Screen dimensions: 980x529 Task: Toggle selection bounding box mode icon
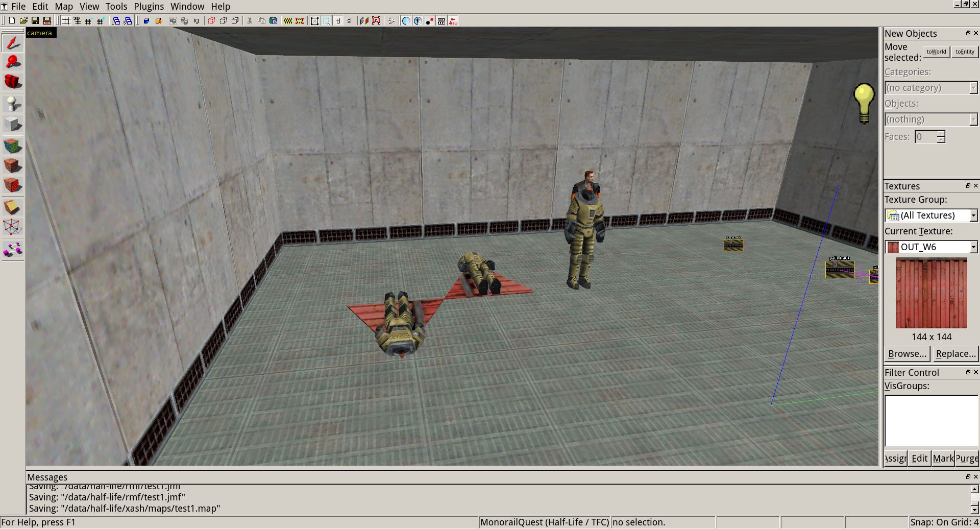[x=314, y=20]
